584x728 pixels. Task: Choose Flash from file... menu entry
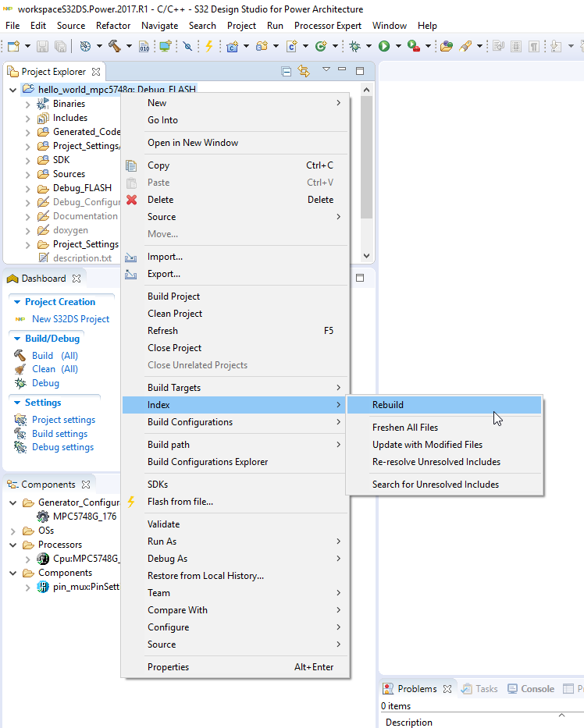coord(236,502)
